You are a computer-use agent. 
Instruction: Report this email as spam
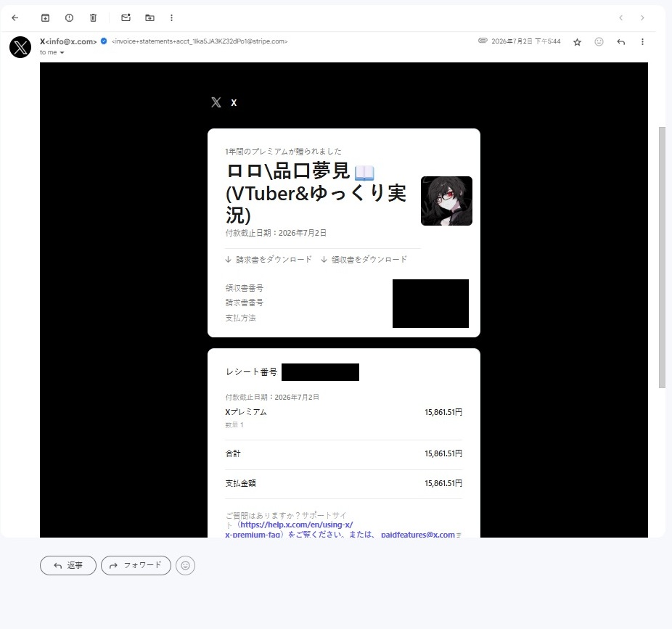(x=69, y=17)
